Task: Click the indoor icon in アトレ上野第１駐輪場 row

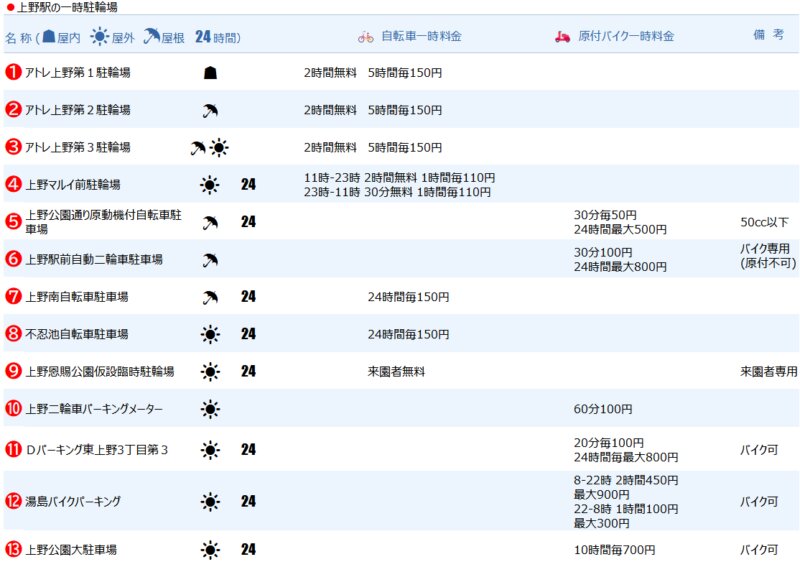Action: (210, 73)
